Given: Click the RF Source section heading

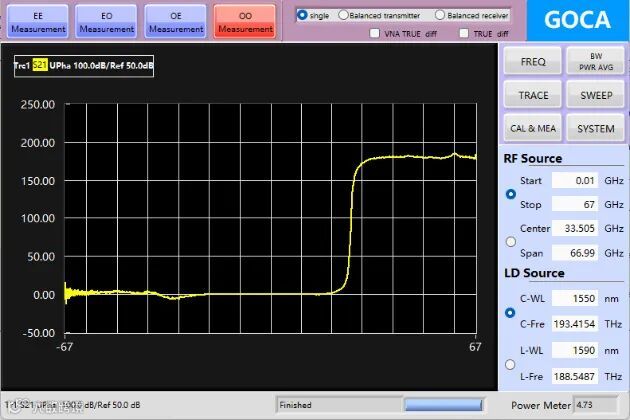Looking at the screenshot, I should point(533,158).
